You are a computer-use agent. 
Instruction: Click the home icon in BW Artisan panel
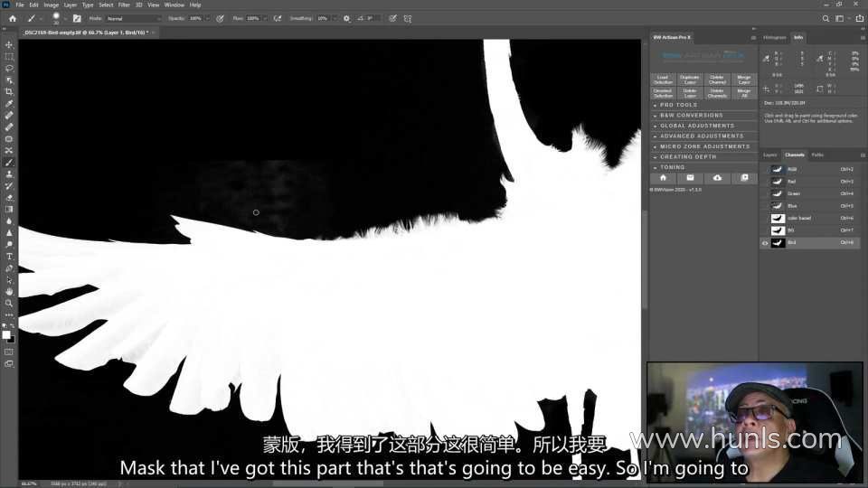tap(663, 178)
